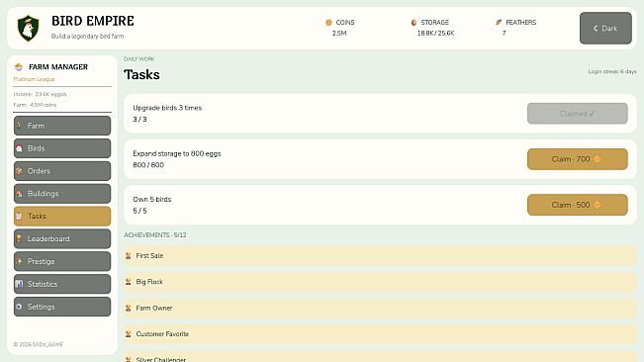
Task: Claim 700 coins for storage task
Action: 577,159
